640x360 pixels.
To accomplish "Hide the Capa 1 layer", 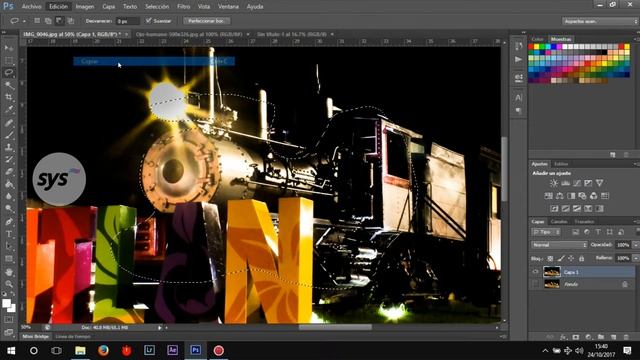I will (x=536, y=272).
